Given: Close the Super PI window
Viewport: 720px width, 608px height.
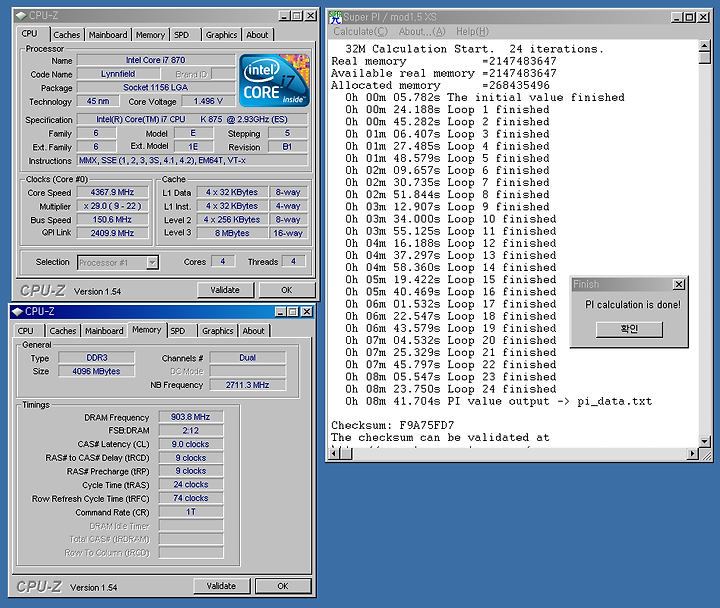Looking at the screenshot, I should [703, 17].
